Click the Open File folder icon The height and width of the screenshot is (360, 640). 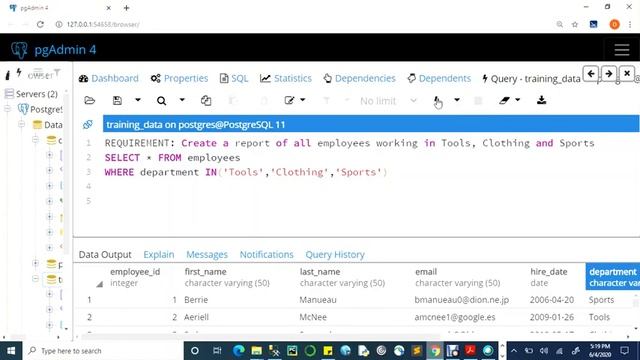(89, 100)
